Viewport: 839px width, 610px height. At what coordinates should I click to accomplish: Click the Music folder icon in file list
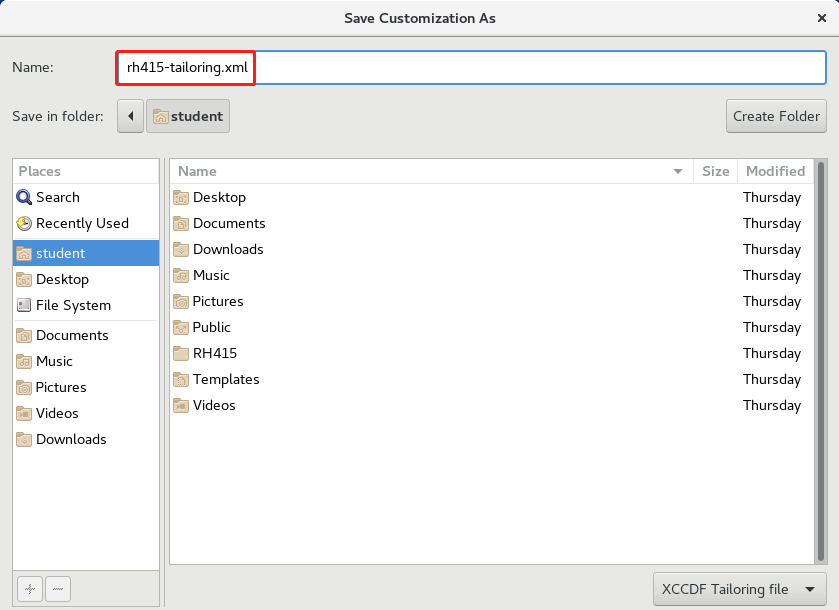click(181, 276)
